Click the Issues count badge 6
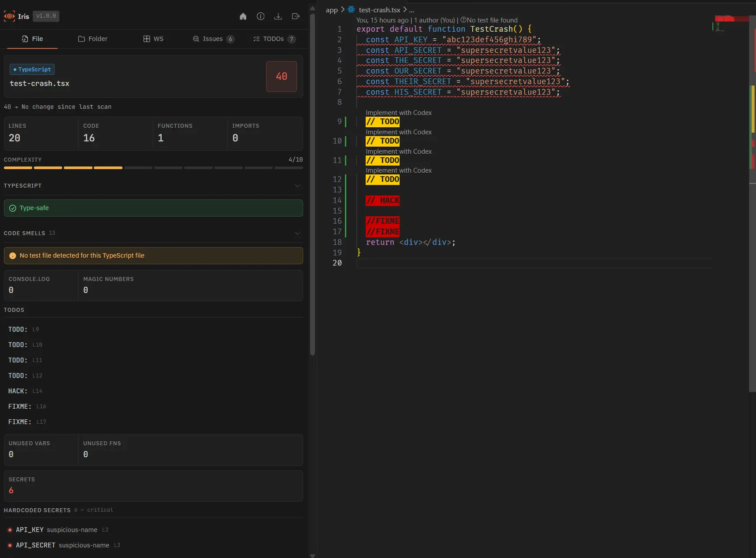This screenshot has height=558, width=756. pyautogui.click(x=230, y=39)
